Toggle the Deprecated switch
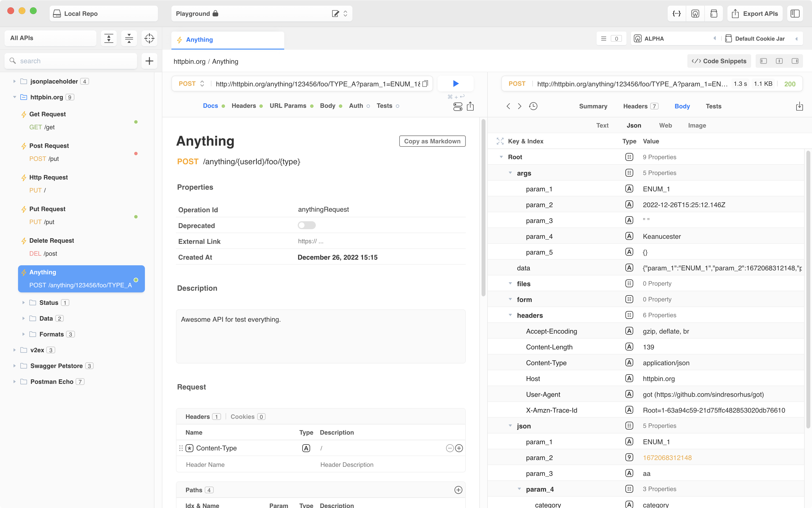 point(307,225)
